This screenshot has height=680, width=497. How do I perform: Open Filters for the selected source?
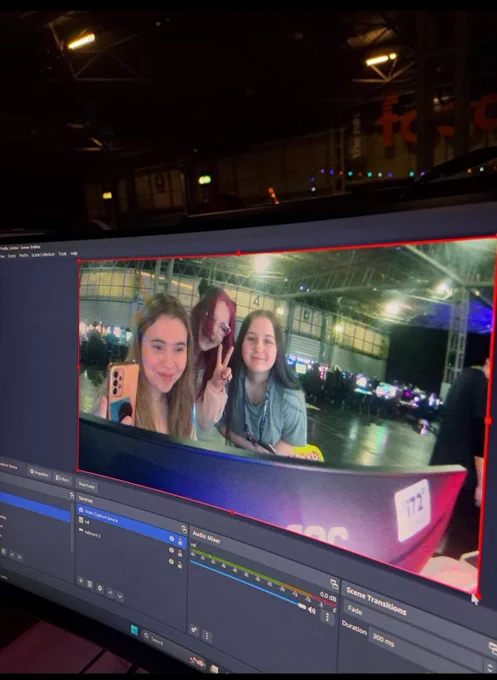(62, 479)
